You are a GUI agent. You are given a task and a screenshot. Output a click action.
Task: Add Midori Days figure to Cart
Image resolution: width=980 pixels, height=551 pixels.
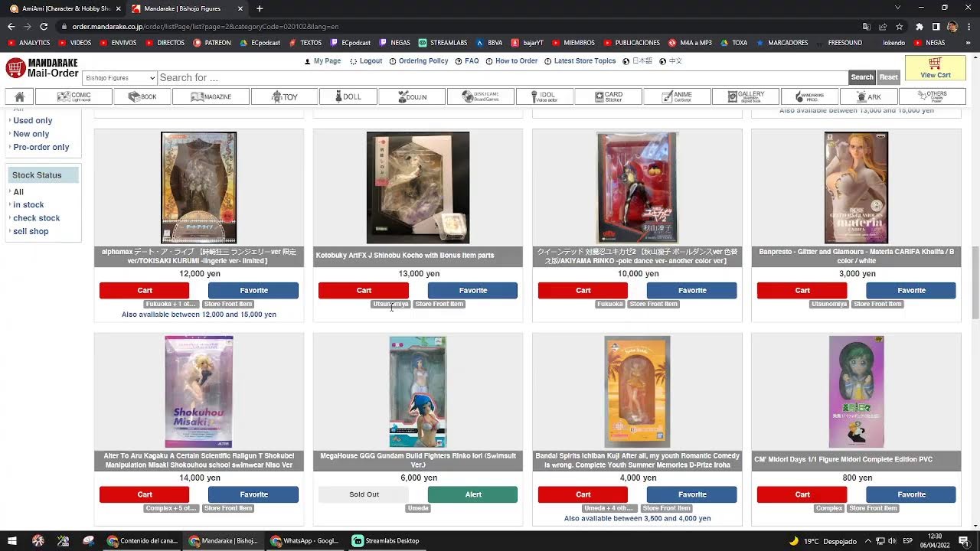pos(802,494)
